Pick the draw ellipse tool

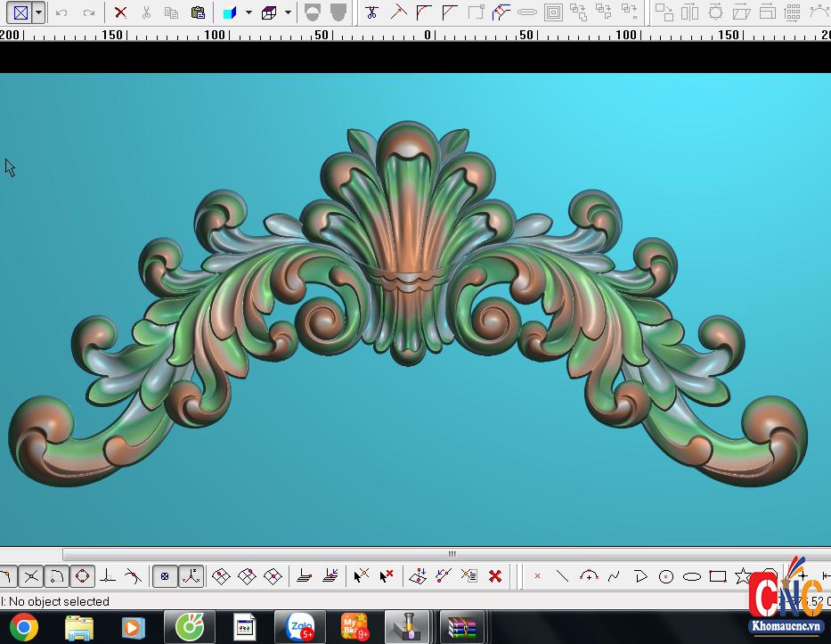pyautogui.click(x=691, y=576)
